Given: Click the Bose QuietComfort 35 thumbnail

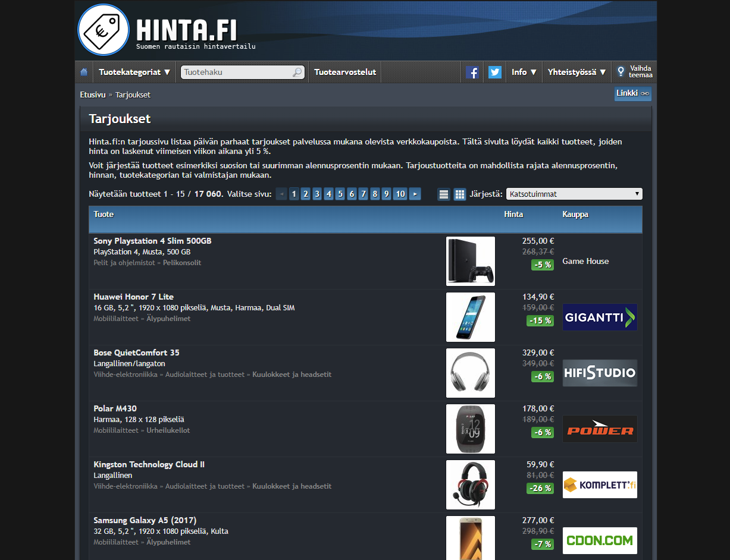Looking at the screenshot, I should [471, 373].
